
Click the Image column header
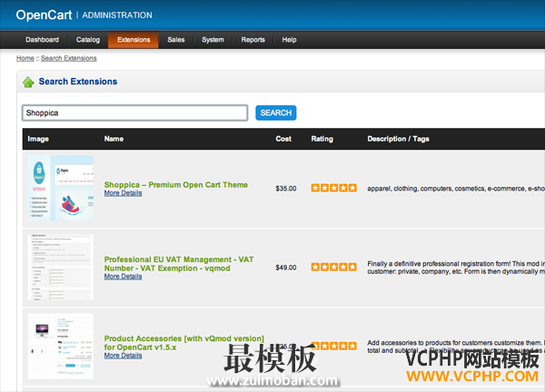tap(38, 139)
